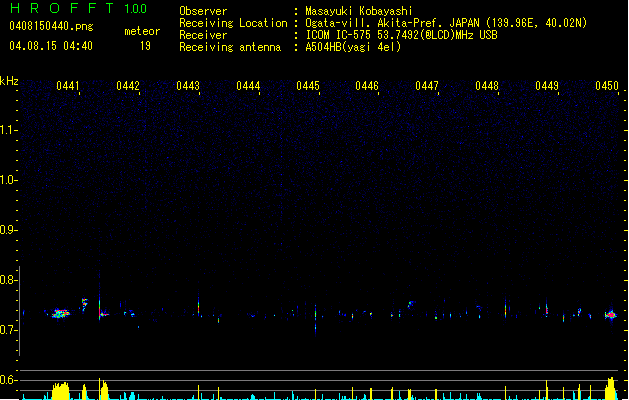Click the date stamp 04.08.15 04:40
Viewport: 629px width, 400px height.
click(x=51, y=46)
